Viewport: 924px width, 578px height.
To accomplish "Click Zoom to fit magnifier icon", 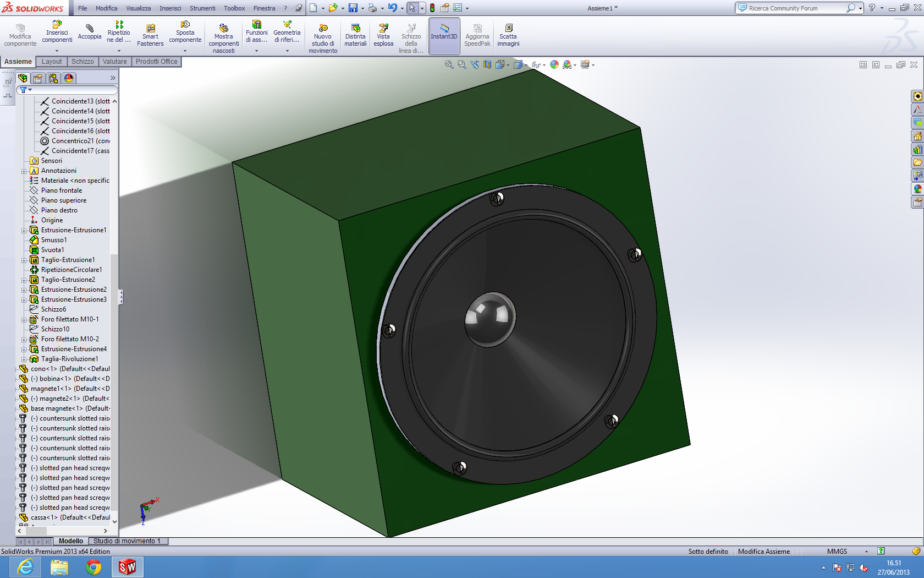I will point(449,65).
